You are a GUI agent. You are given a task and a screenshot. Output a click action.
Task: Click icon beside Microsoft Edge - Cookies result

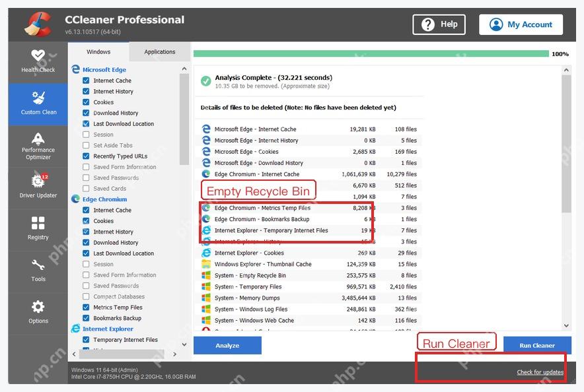tap(206, 151)
